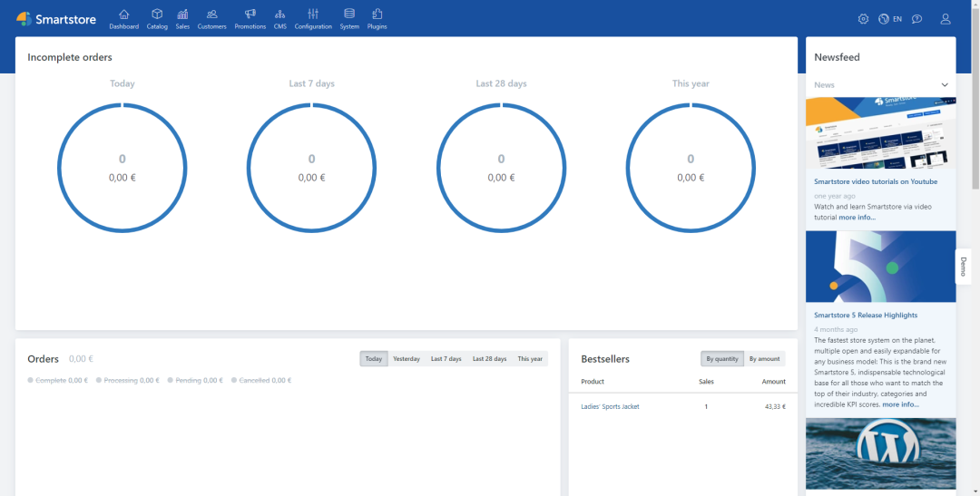The image size is (980, 496).
Task: Sort bestsellers By quantity
Action: coord(722,358)
